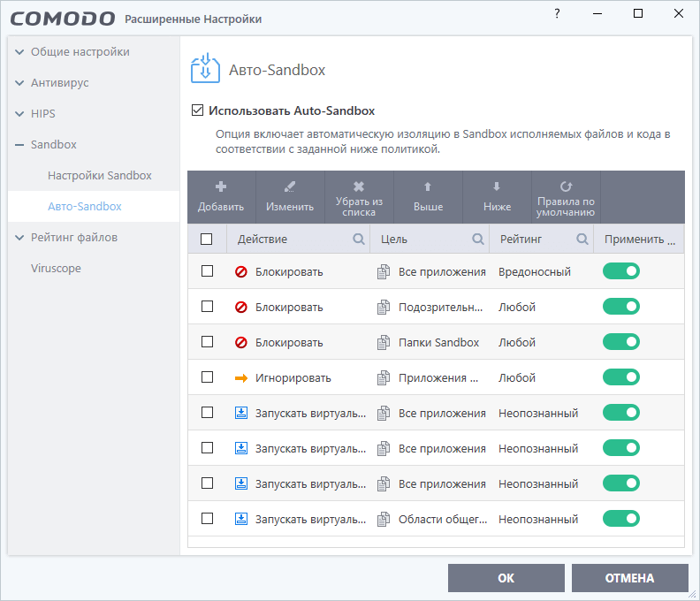Image resolution: width=700 pixels, height=601 pixels.
Task: Select checkbox of Игнорировать rule
Action: (x=207, y=377)
